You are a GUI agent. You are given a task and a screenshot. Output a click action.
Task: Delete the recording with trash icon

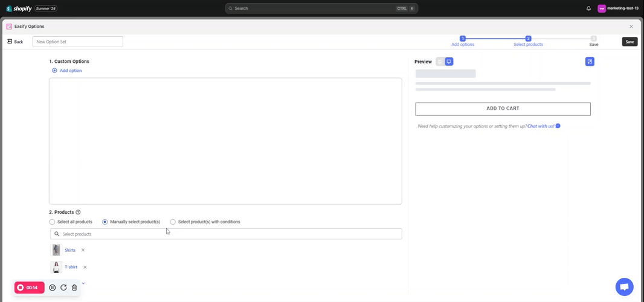coord(74,288)
